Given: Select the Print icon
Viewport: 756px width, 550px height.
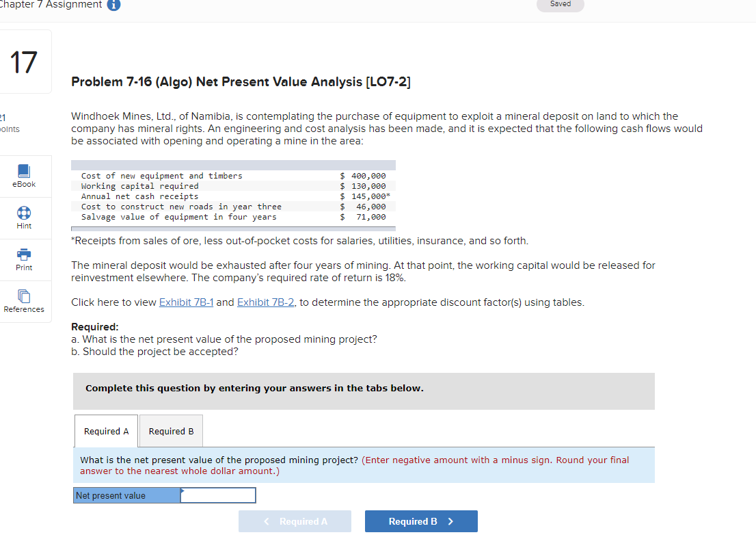Looking at the screenshot, I should pyautogui.click(x=25, y=259).
